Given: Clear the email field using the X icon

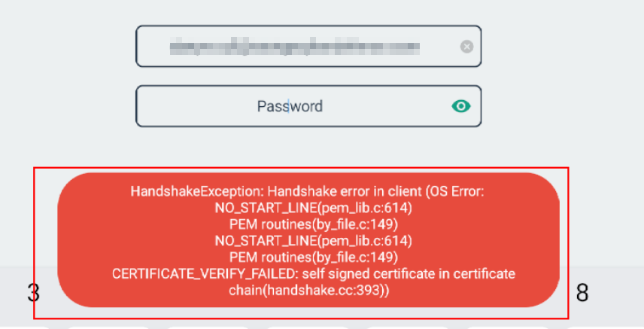Looking at the screenshot, I should [x=466, y=47].
